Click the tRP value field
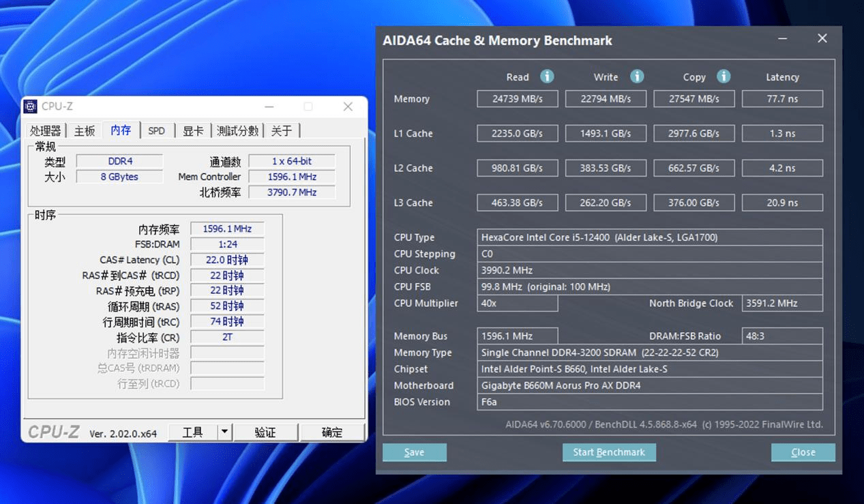The image size is (864, 504). (x=227, y=291)
